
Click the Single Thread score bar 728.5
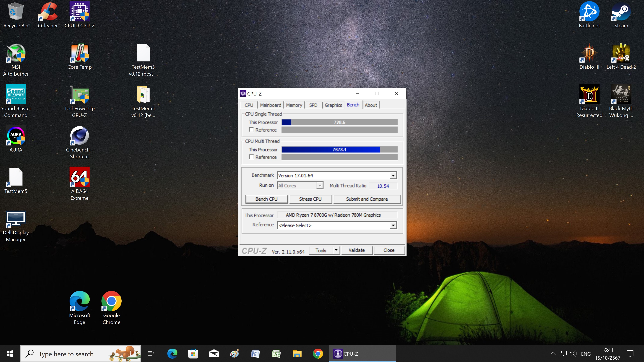pos(339,122)
